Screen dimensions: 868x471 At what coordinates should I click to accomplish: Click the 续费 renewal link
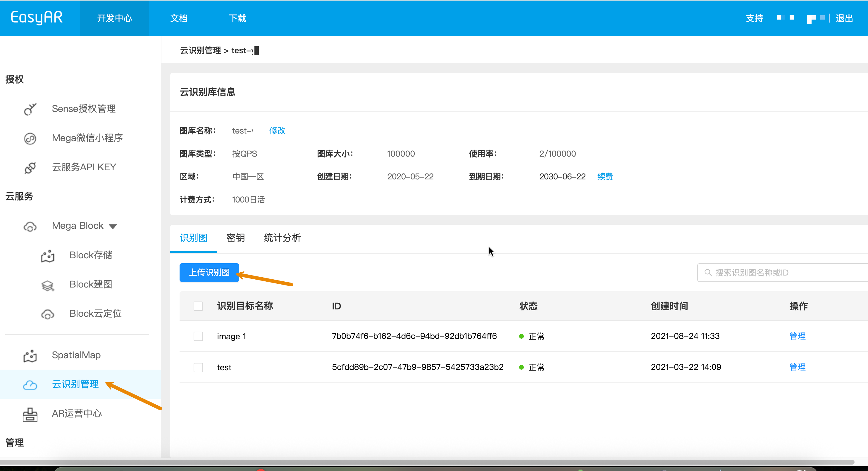[605, 176]
